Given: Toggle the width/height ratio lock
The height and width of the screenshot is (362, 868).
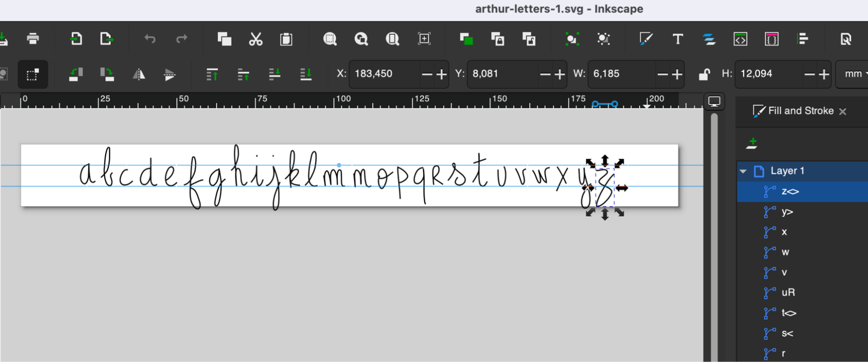Looking at the screenshot, I should point(704,74).
